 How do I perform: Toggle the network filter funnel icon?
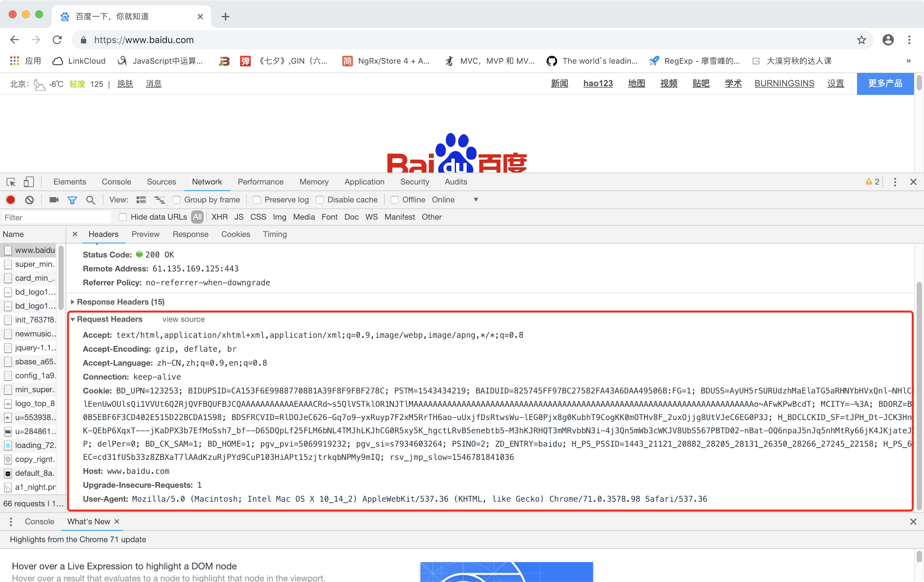72,200
